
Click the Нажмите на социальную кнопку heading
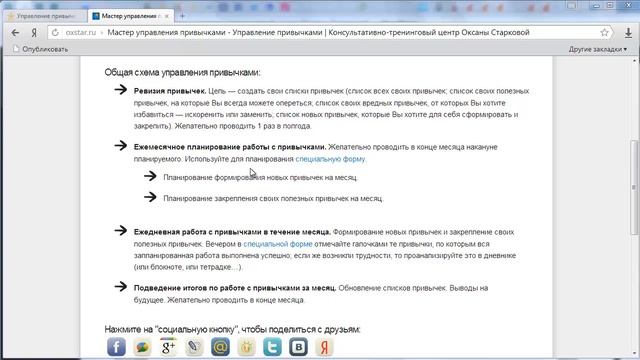coord(232,329)
